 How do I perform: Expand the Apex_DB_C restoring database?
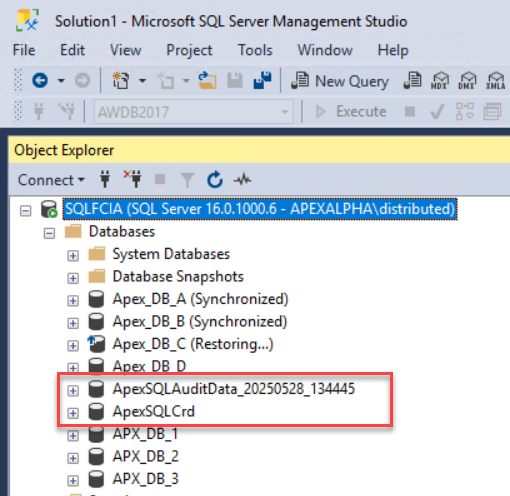[73, 346]
